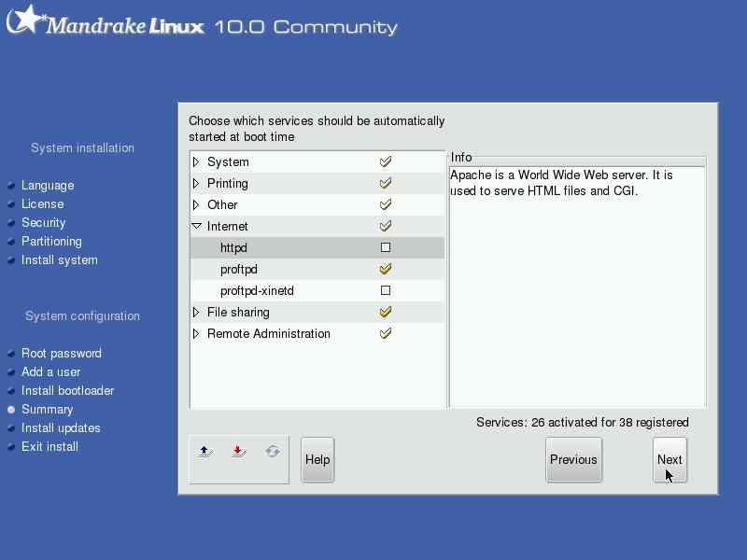Click the highlighted bullet beside Summary

pyautogui.click(x=11, y=410)
